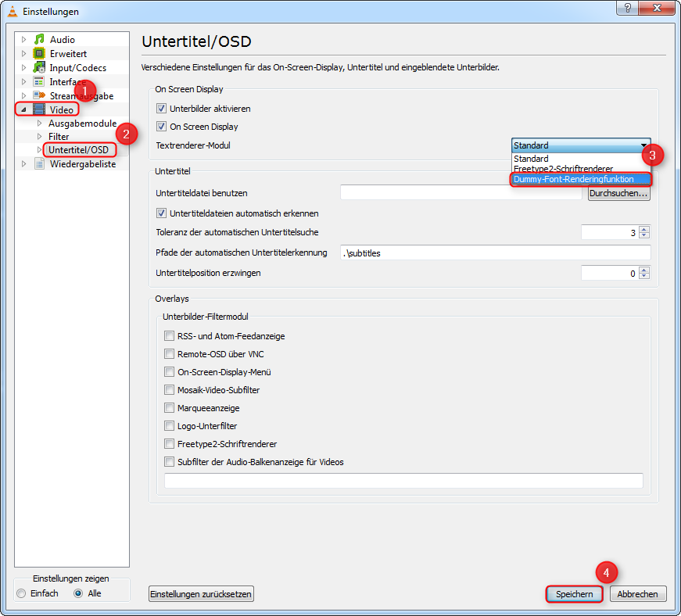Enable the Logo-Unterfilter checkbox
681x616 pixels.
(169, 426)
